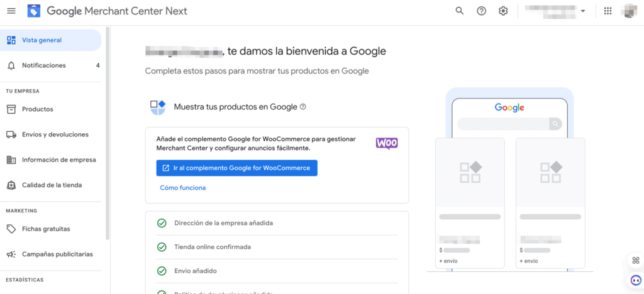
Task: Click the MARKETING section label
Action: [21, 210]
